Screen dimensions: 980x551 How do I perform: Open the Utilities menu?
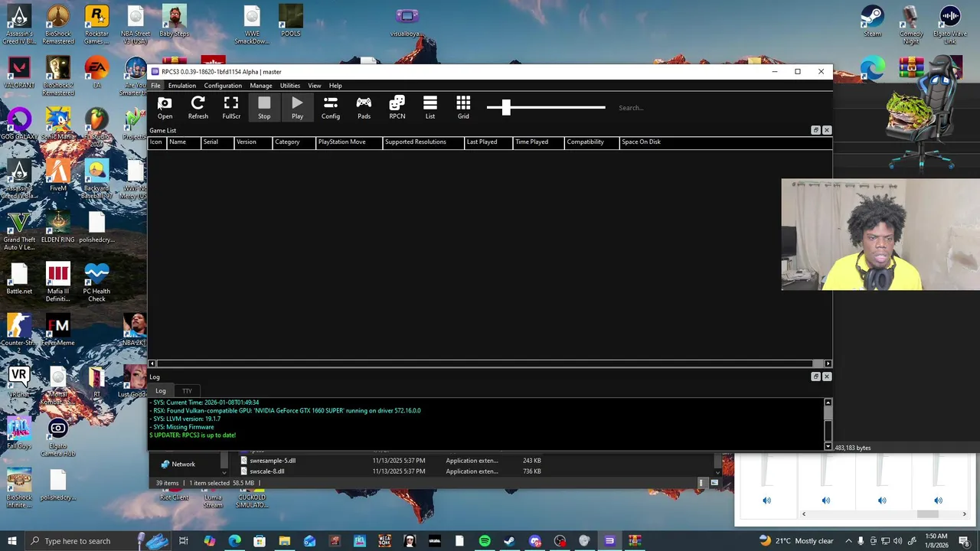click(x=290, y=86)
